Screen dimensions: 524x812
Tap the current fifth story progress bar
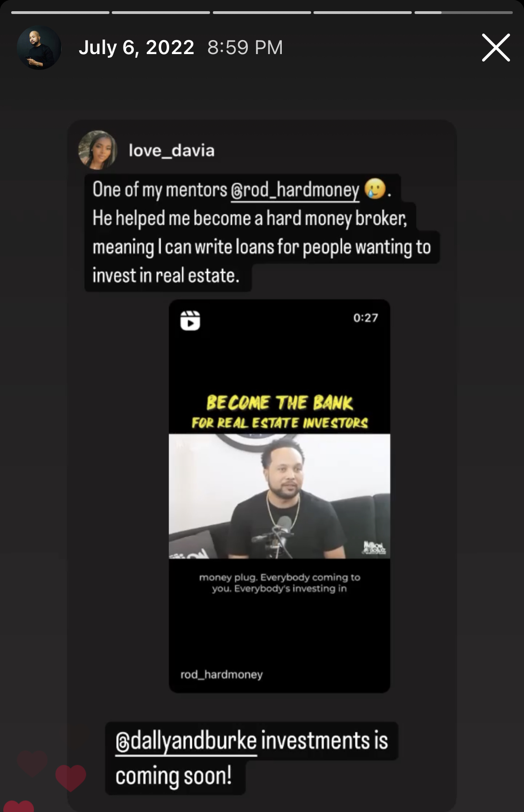click(x=463, y=13)
